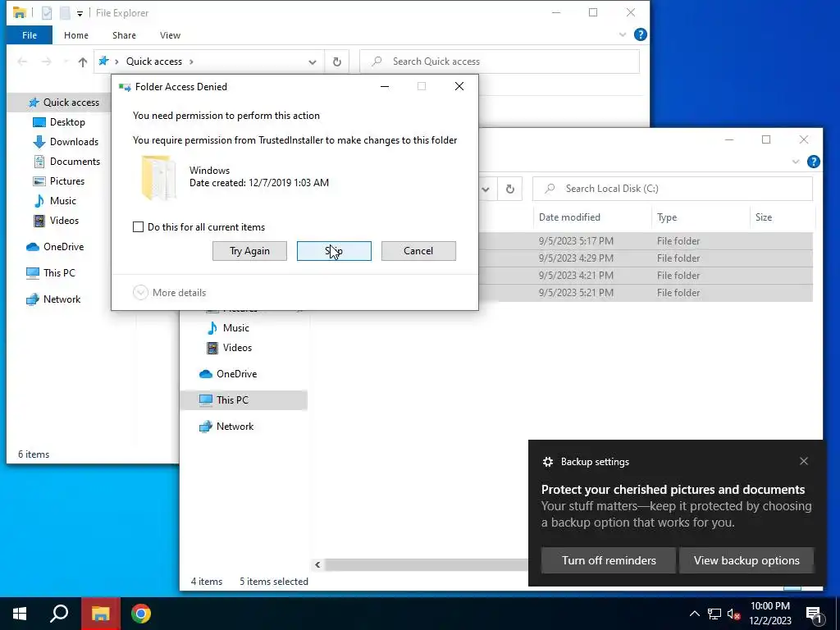Open the Customize Quick Access Toolbar dropdown

pyautogui.click(x=80, y=13)
